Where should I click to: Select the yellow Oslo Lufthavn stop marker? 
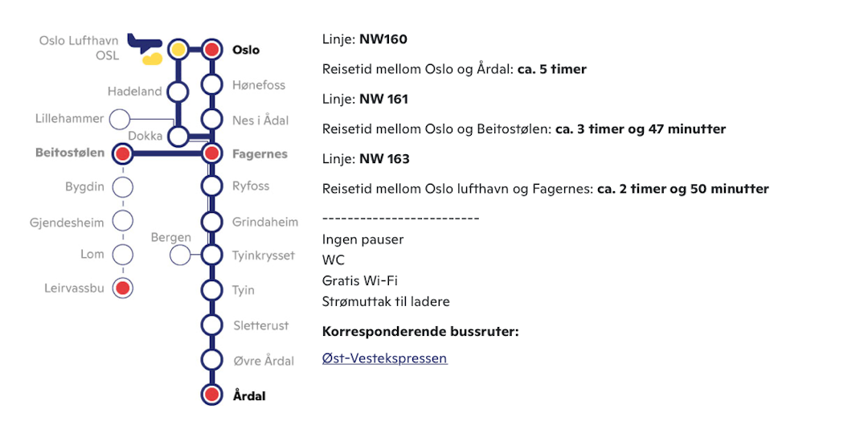(x=178, y=50)
